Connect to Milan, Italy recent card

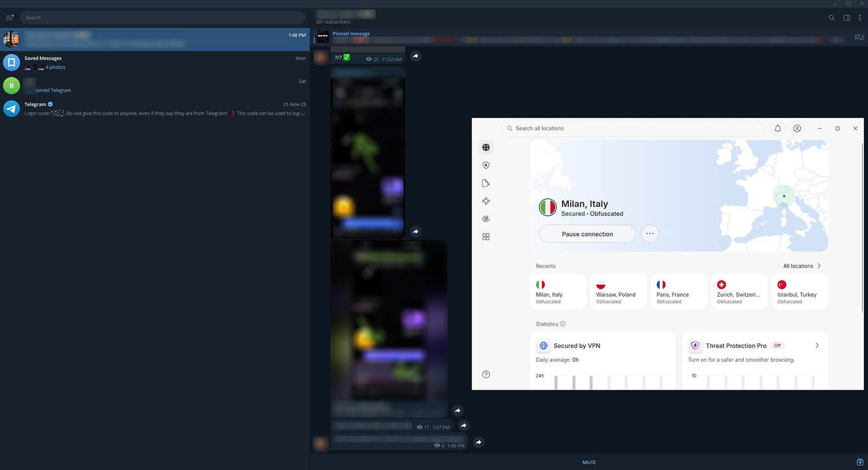click(558, 292)
